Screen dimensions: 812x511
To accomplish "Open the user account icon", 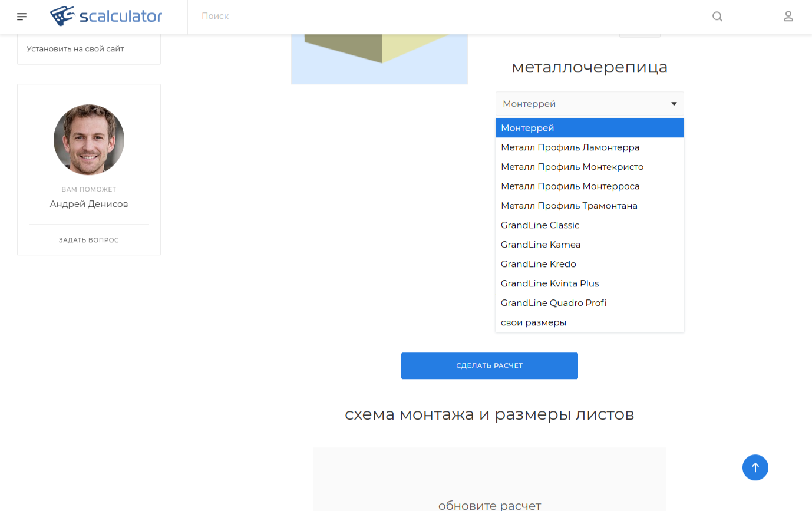I will [x=788, y=17].
